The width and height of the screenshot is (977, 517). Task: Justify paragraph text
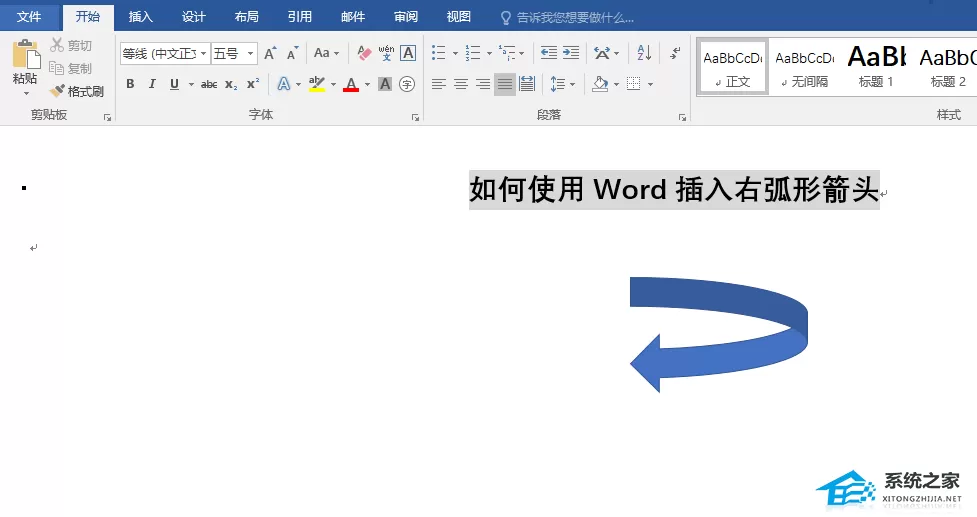[505, 83]
